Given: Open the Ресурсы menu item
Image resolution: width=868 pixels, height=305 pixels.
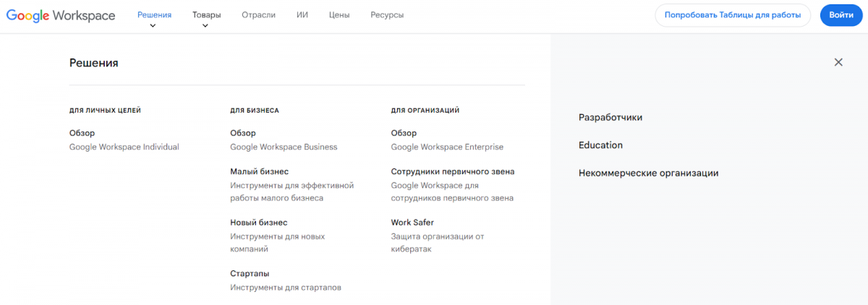Looking at the screenshot, I should pos(387,15).
